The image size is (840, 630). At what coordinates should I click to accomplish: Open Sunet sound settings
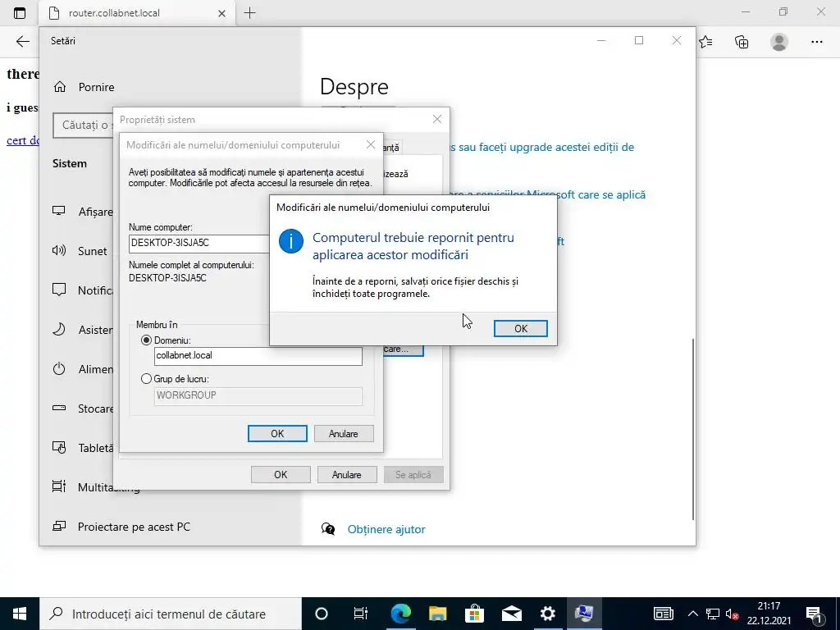click(80, 251)
